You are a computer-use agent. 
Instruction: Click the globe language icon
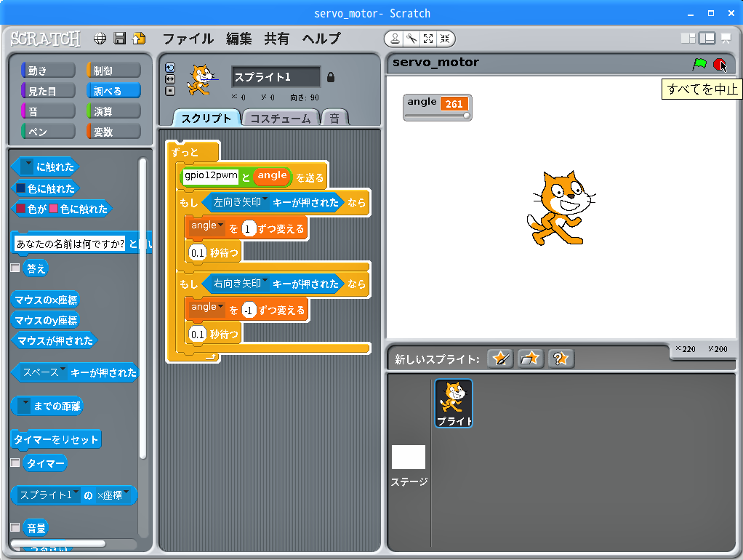100,39
